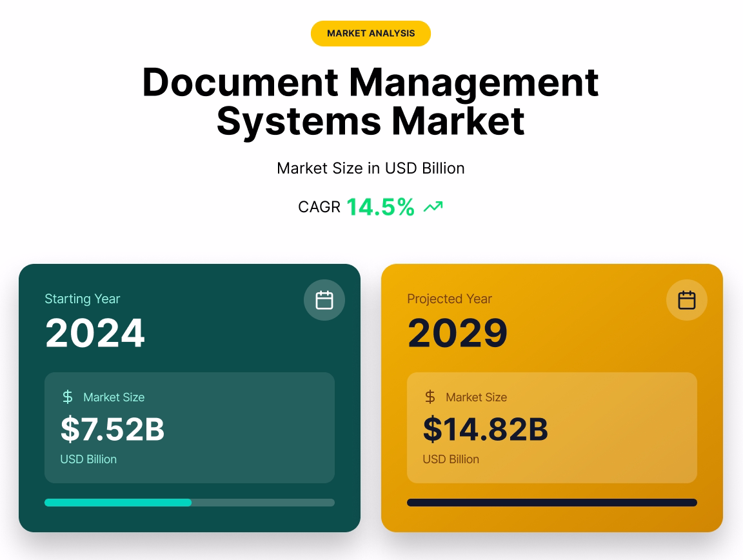The width and height of the screenshot is (743, 560).
Task: Click the $7.52B market size value
Action: point(112,429)
